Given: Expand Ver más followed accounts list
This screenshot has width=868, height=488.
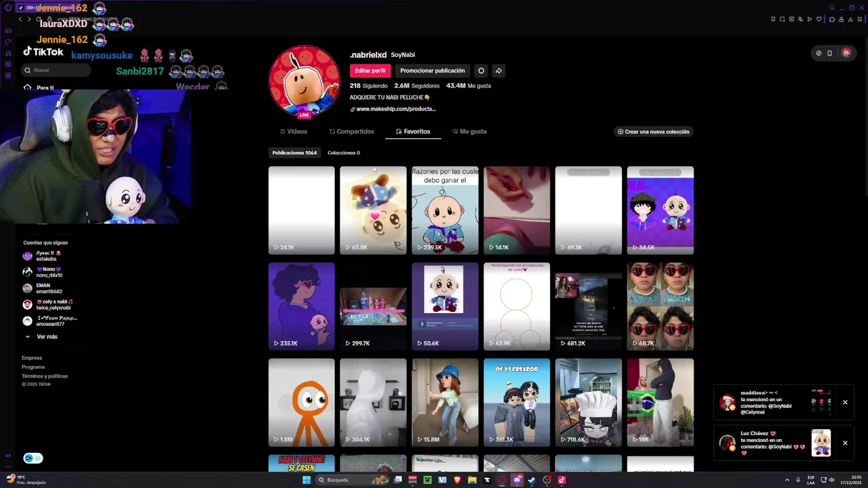Looking at the screenshot, I should coord(41,336).
